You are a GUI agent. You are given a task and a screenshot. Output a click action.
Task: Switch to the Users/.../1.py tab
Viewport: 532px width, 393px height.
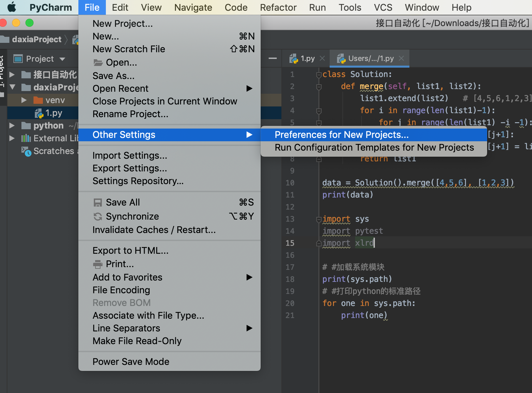(370, 59)
